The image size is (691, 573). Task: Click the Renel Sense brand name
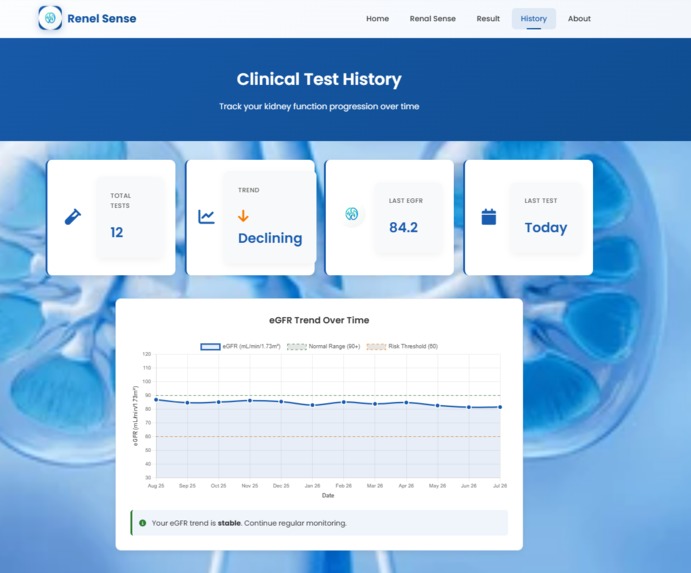[102, 19]
